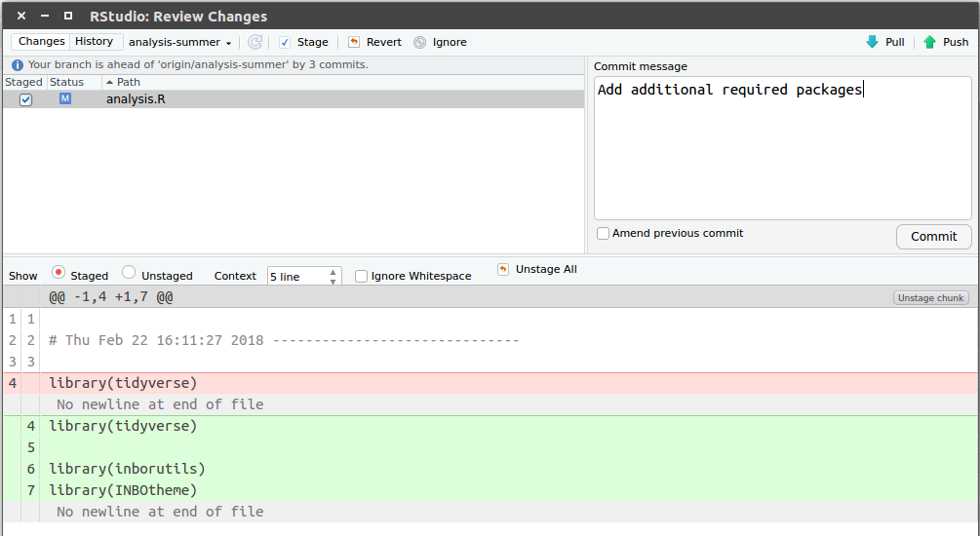This screenshot has height=536, width=980.
Task: Switch to the Changes tab
Action: coord(41,42)
